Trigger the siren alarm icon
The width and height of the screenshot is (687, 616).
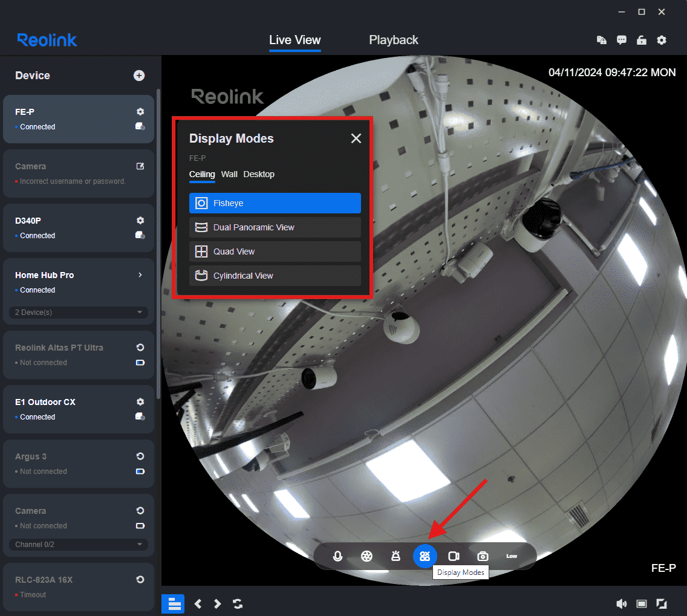[396, 556]
